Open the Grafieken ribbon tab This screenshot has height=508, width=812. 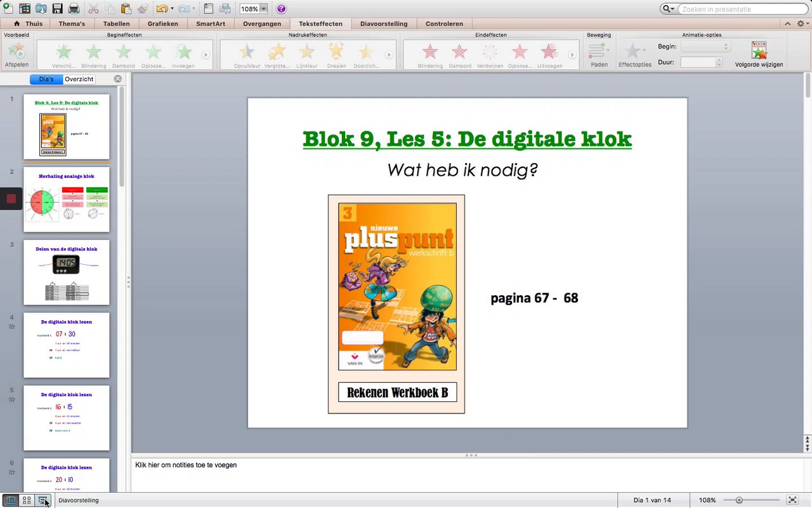163,24
